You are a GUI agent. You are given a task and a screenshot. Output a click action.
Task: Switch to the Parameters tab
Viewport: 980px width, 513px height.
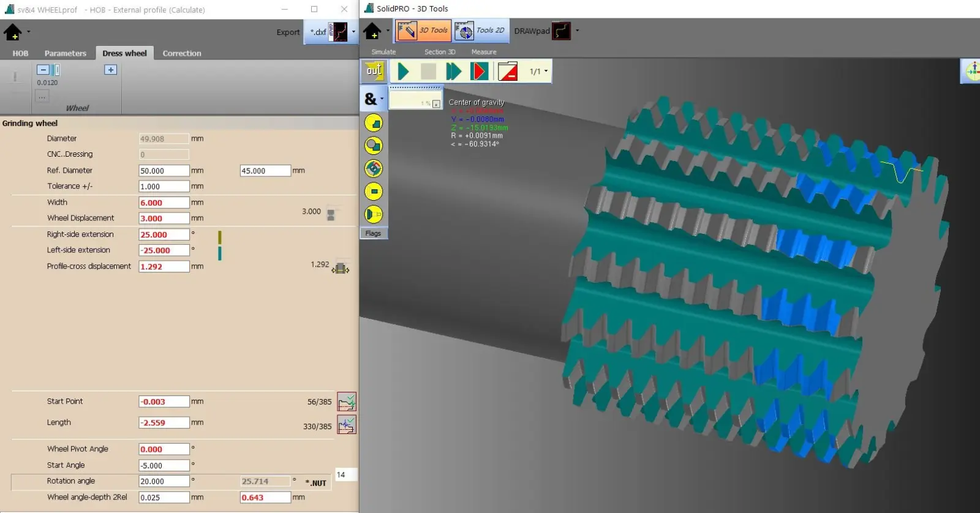66,53
